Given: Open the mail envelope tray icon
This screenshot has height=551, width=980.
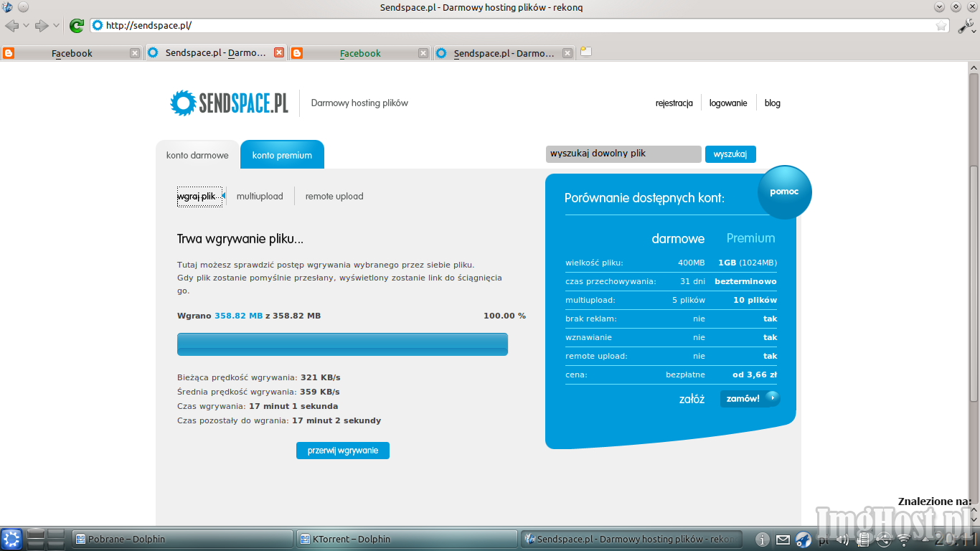Looking at the screenshot, I should pos(783,540).
